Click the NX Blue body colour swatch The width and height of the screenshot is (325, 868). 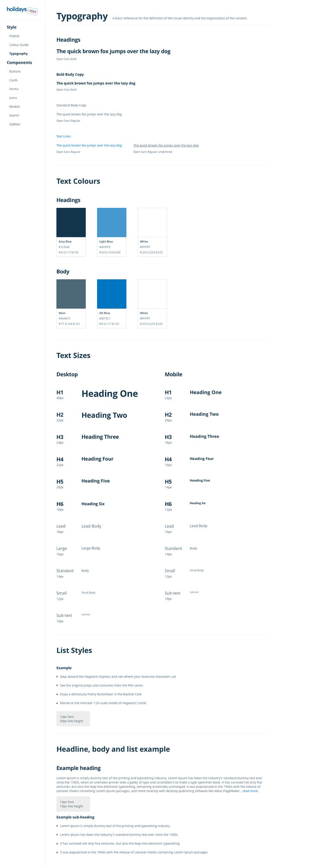coord(111,294)
